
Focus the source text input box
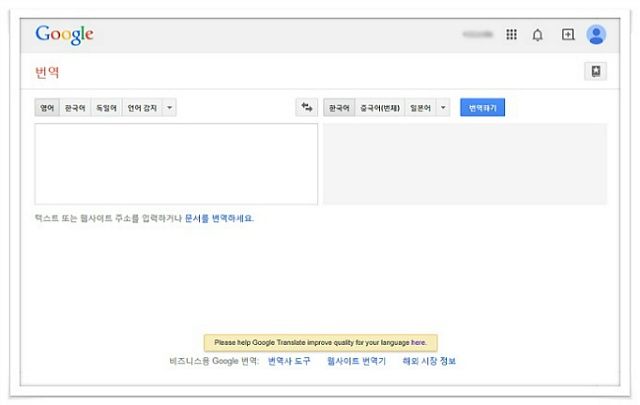click(176, 164)
